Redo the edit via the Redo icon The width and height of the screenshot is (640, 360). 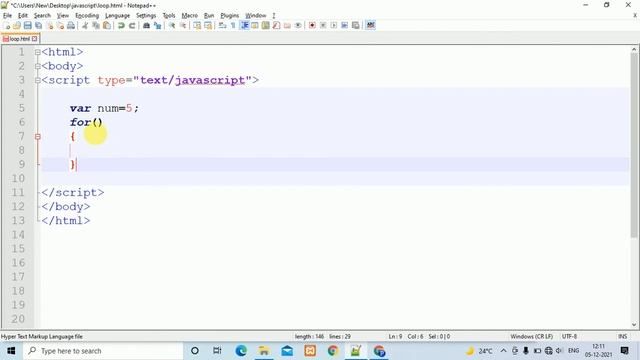click(x=132, y=25)
